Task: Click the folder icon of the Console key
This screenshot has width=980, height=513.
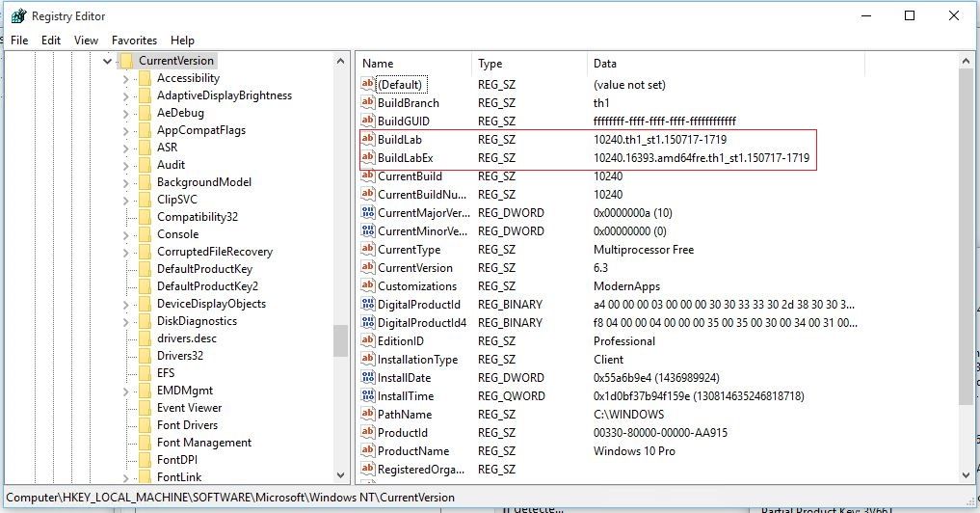Action: point(145,234)
